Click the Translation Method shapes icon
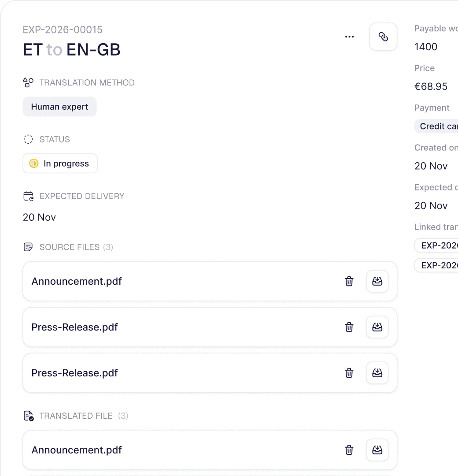The height and width of the screenshot is (476, 458). pos(28,82)
